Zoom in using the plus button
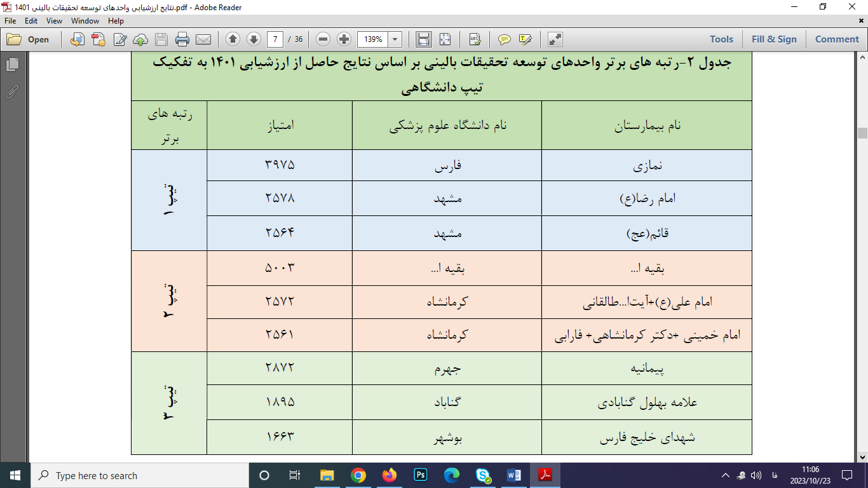 click(x=344, y=39)
